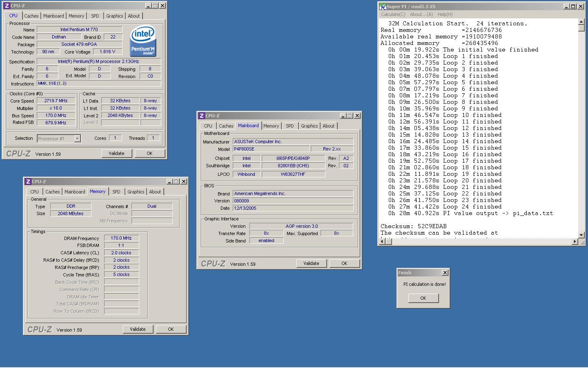The image size is (588, 368).
Task: Switch to the CPU tab in the Mainboard window
Action: click(x=208, y=126)
